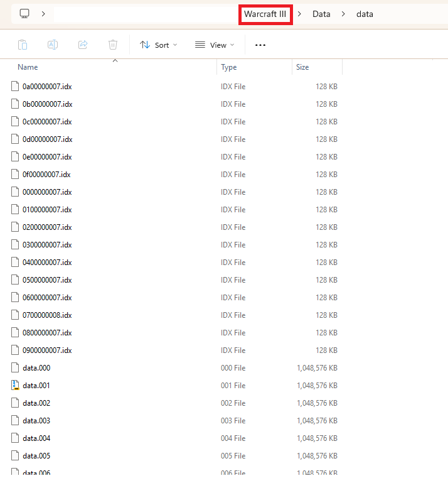The width and height of the screenshot is (448, 483).
Task: Click the Delete trash can icon
Action: click(113, 45)
